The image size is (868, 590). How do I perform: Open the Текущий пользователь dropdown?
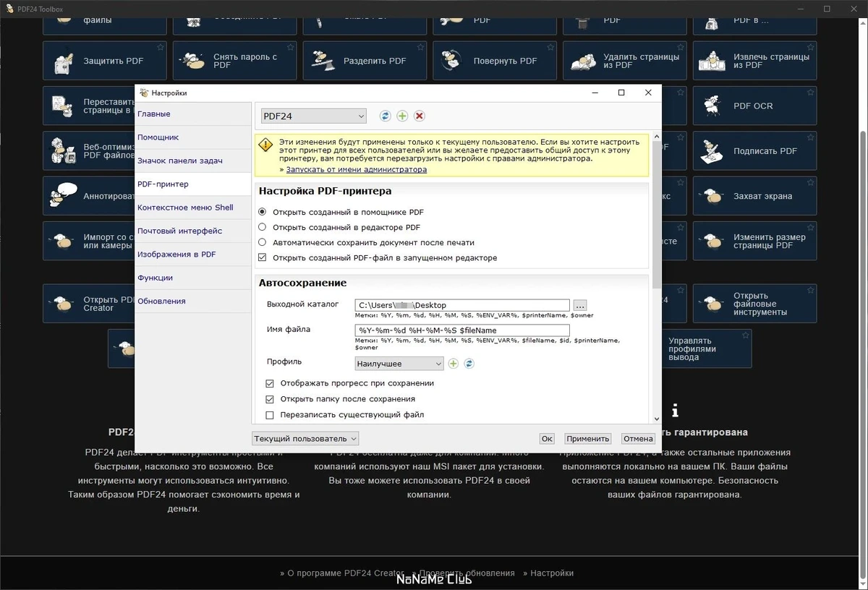[305, 438]
